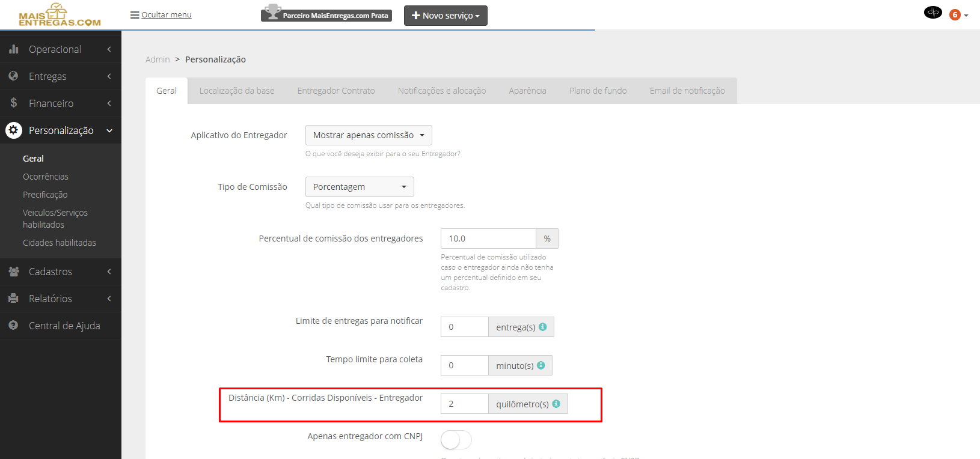Expand the Cadastros sidebar menu
Image resolution: width=980 pixels, height=459 pixels.
click(61, 272)
